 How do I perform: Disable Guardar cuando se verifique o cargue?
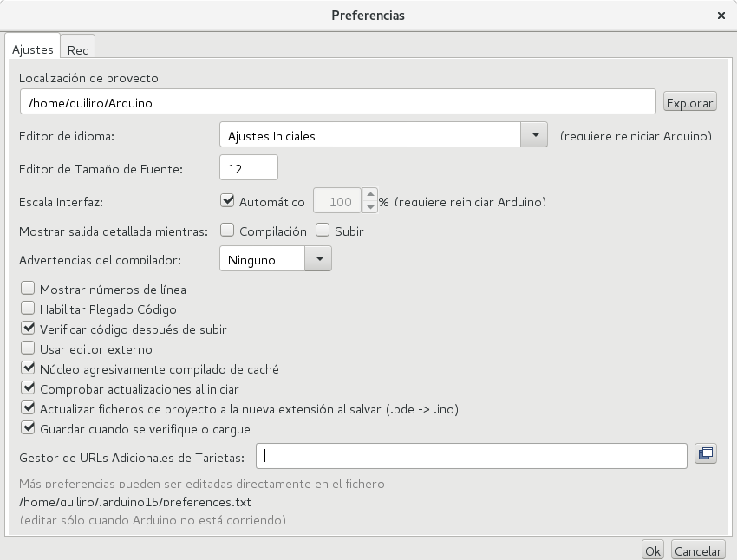(27, 428)
